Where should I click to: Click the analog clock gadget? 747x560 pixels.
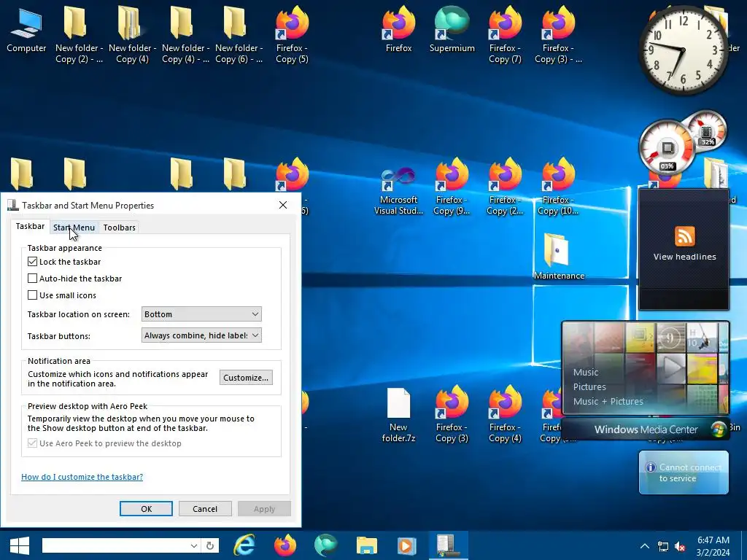point(683,50)
